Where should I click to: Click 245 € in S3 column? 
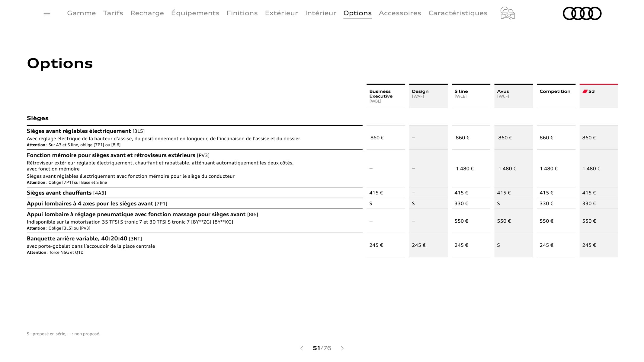(x=589, y=245)
